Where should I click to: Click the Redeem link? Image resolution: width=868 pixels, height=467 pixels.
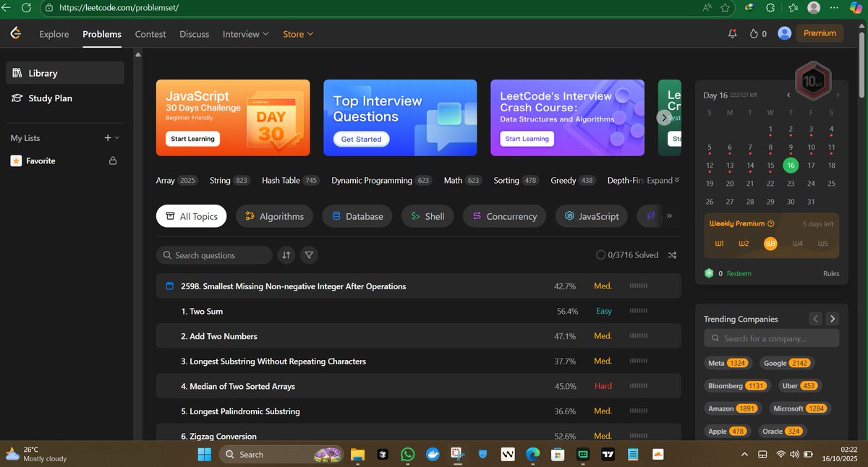click(x=739, y=273)
